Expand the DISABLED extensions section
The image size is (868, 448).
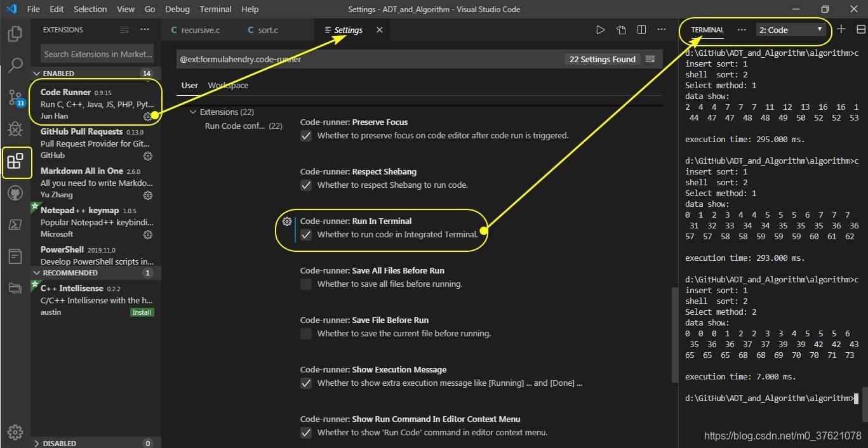(96, 443)
